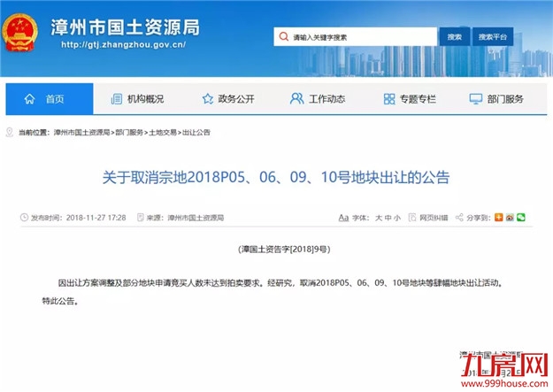Click the 搜索平台 button

tap(493, 36)
